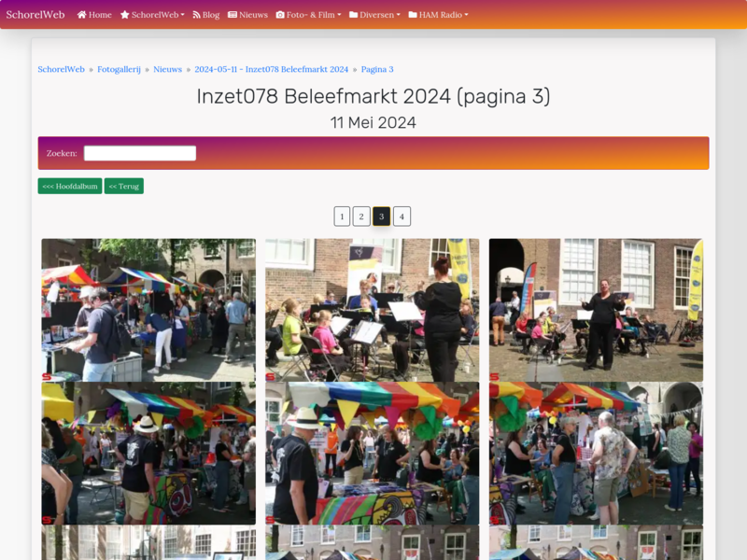The width and height of the screenshot is (747, 560).
Task: Click the folder icon beside HAM Radio
Action: click(x=413, y=15)
